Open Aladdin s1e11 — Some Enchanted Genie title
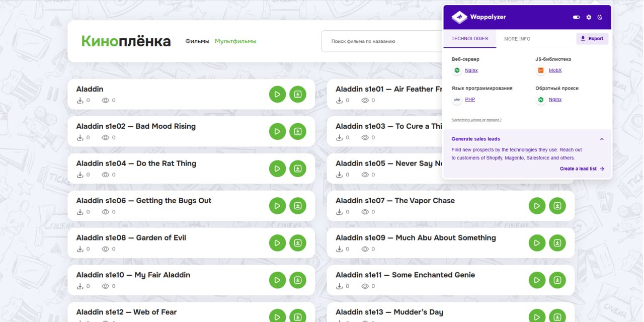This screenshot has width=644, height=322. (406, 275)
